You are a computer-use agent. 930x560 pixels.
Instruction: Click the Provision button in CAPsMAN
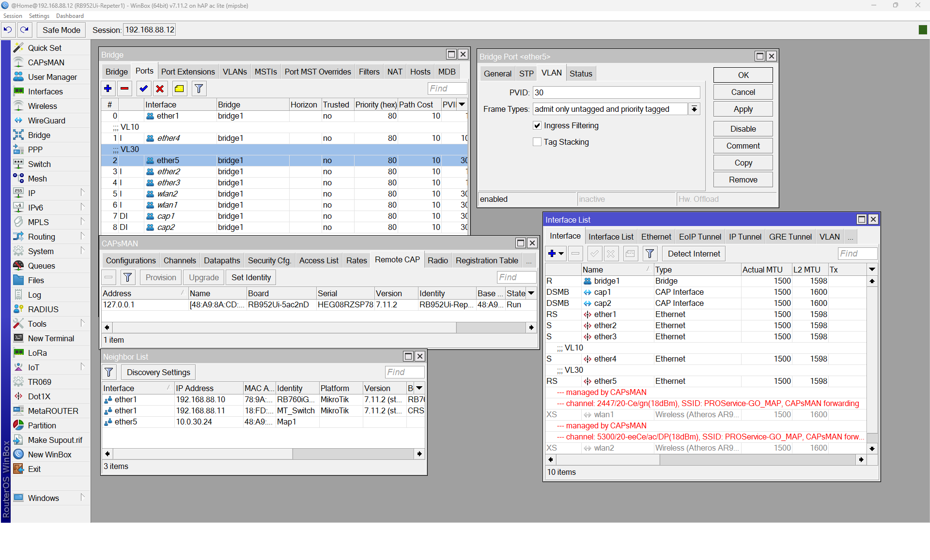(160, 277)
